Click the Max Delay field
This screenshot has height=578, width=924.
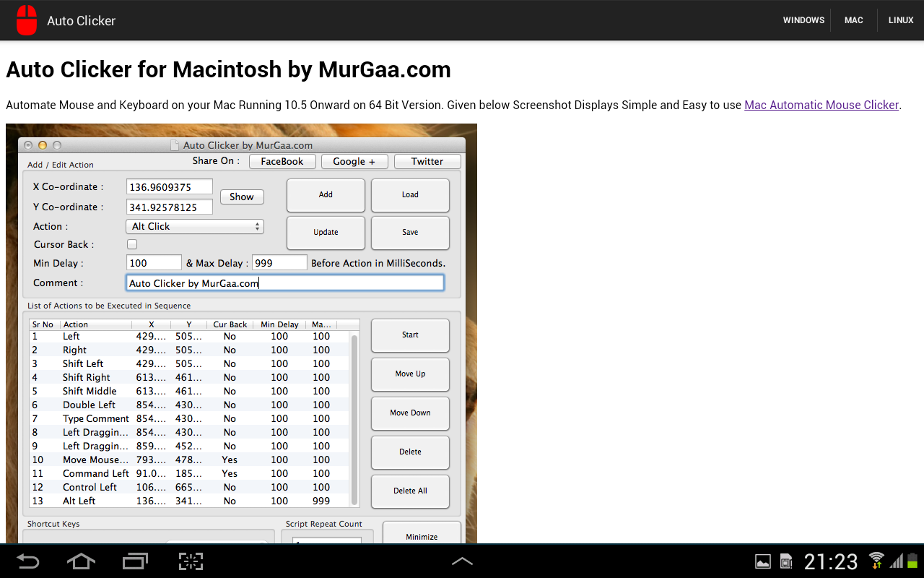coord(279,263)
